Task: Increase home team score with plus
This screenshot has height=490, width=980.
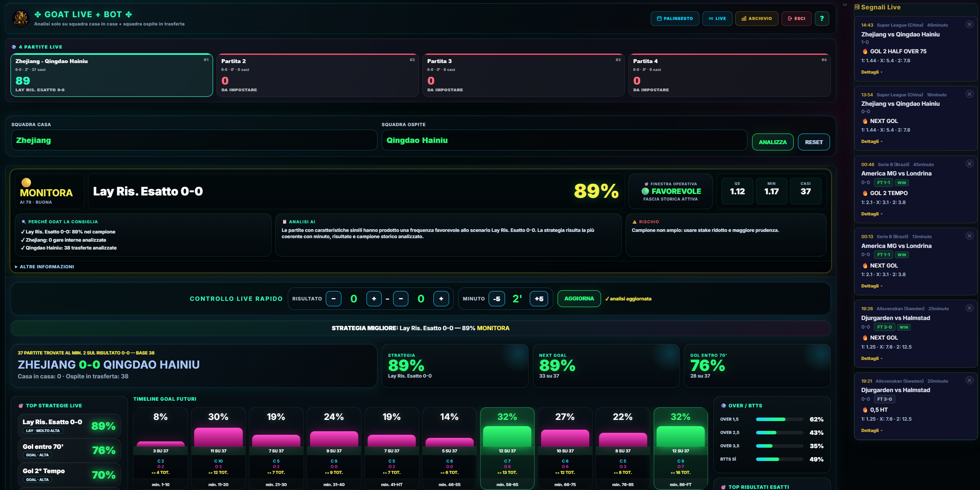Action: tap(374, 298)
